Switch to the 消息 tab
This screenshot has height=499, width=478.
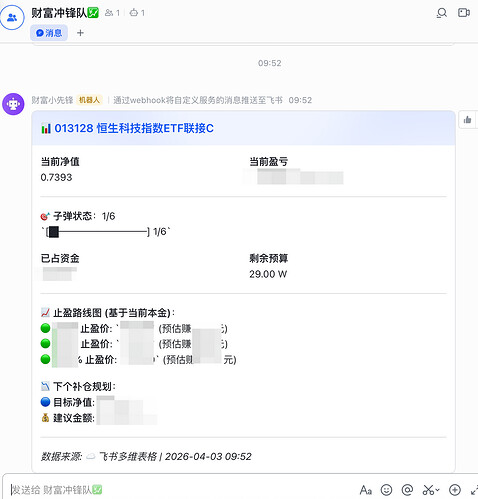pos(49,33)
